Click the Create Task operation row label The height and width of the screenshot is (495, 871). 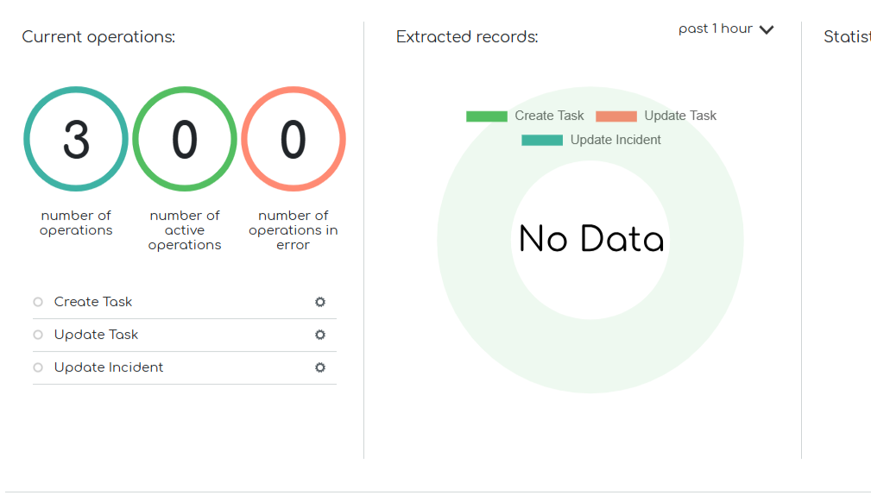(x=93, y=302)
